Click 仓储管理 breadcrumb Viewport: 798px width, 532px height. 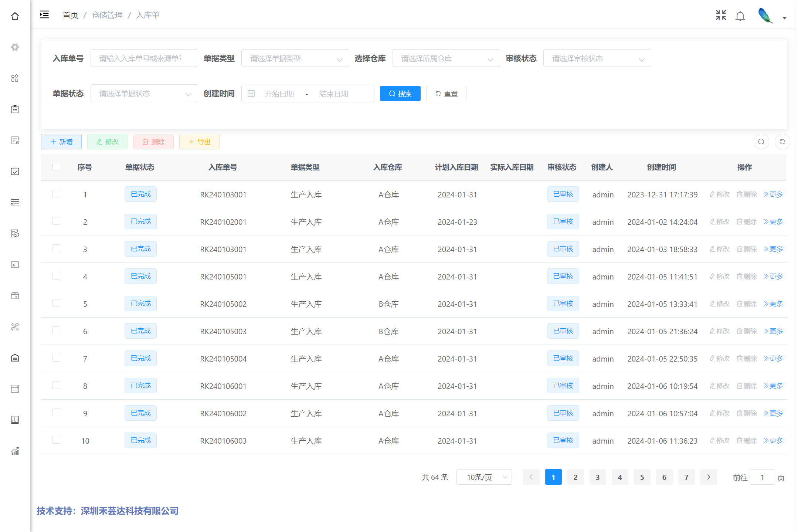[x=107, y=15]
